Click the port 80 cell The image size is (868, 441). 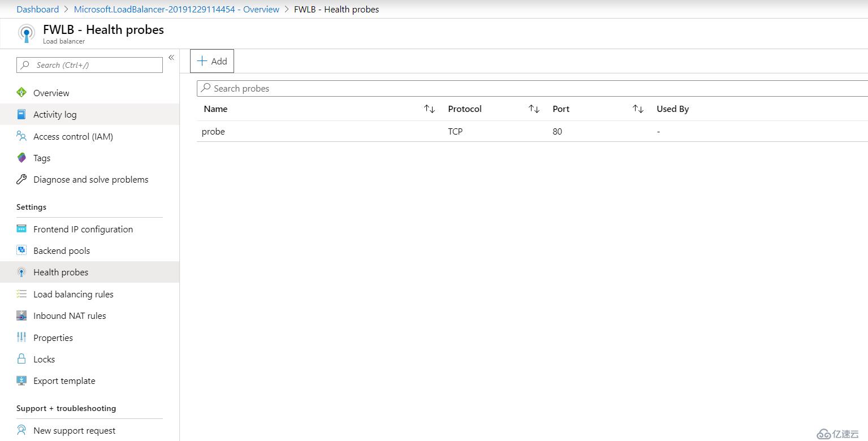pyautogui.click(x=558, y=131)
